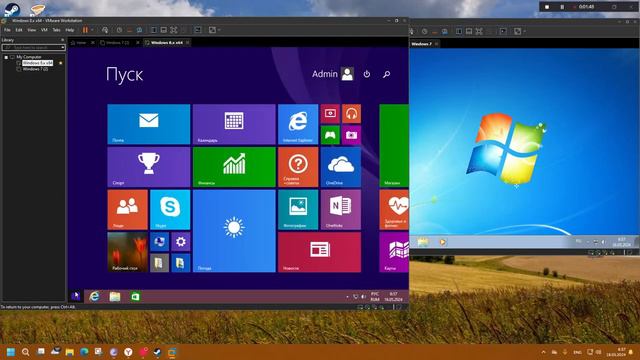Open the Finance chart tile
Screen dimensions: 640x360
[x=234, y=167]
